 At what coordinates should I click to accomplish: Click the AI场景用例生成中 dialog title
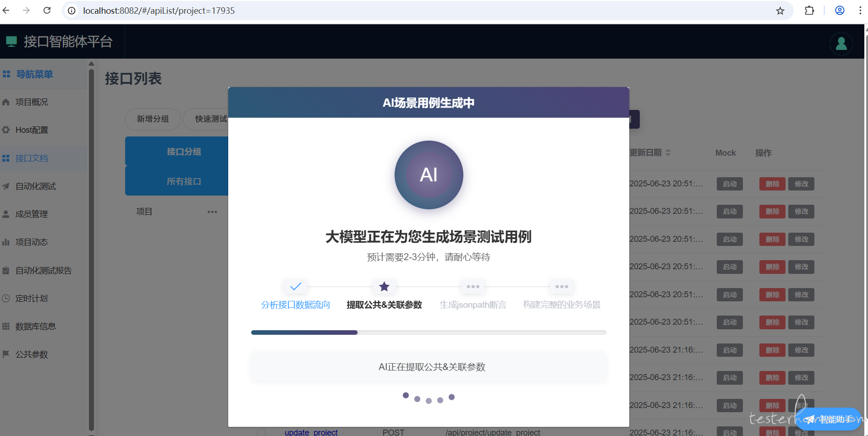[429, 103]
